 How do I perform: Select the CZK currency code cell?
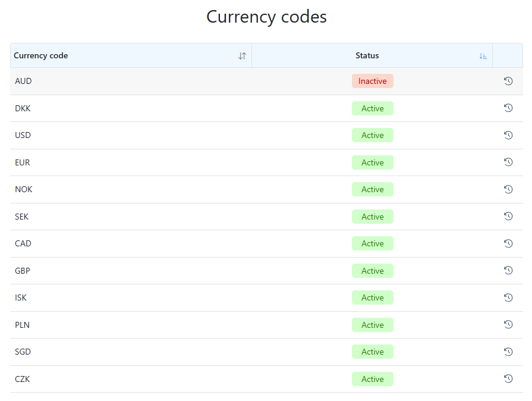click(x=131, y=379)
